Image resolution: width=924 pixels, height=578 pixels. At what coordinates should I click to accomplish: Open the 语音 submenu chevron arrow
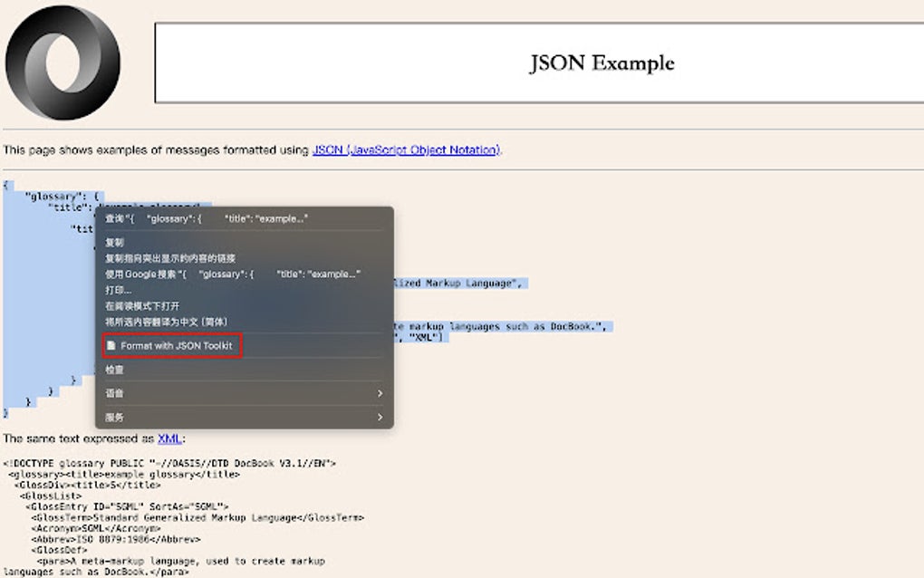[380, 393]
